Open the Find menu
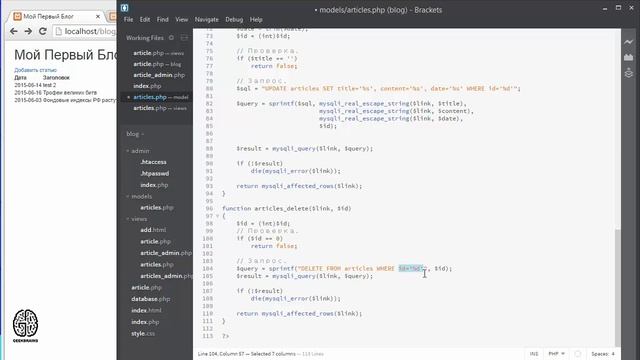 point(162,19)
